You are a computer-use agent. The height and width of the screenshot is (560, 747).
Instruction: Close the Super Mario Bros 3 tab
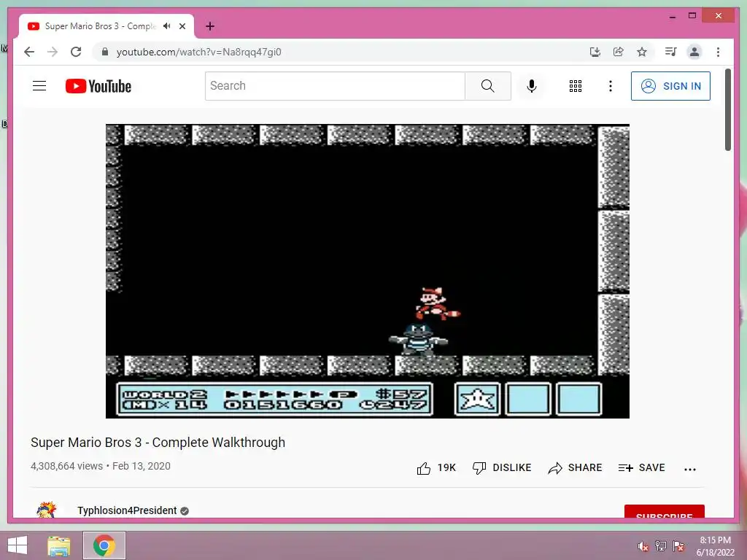click(x=182, y=26)
